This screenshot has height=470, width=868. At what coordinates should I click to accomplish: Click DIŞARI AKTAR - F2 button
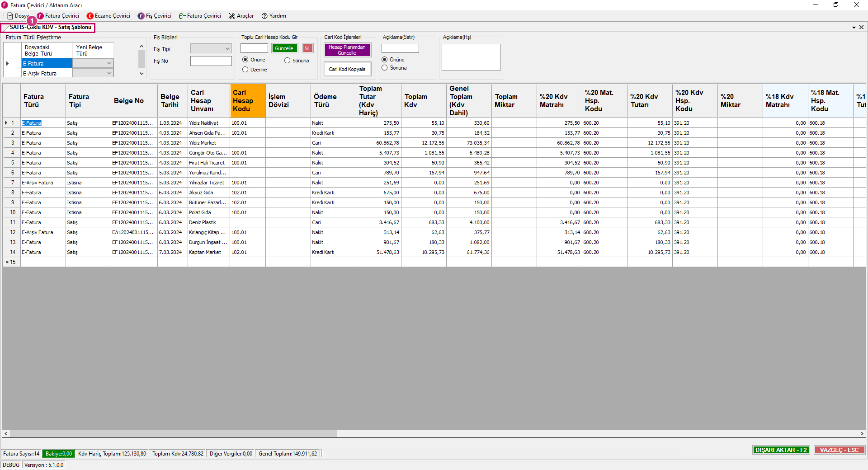pos(781,450)
